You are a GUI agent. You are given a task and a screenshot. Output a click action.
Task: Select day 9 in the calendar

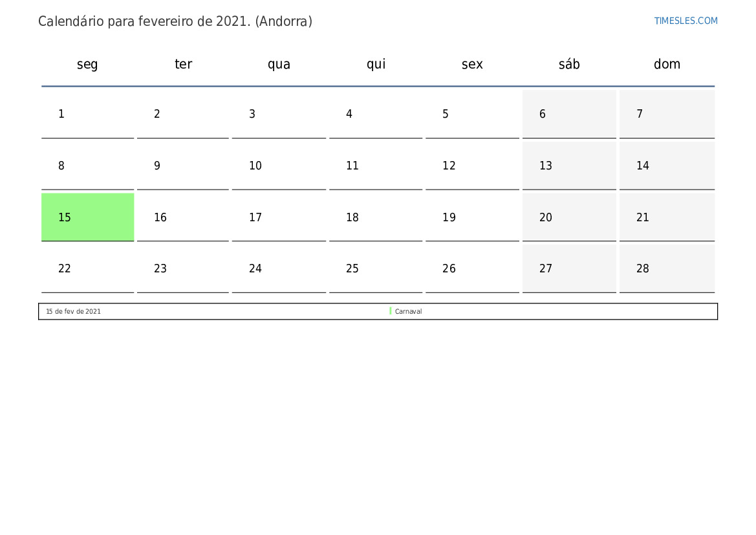coord(183,166)
